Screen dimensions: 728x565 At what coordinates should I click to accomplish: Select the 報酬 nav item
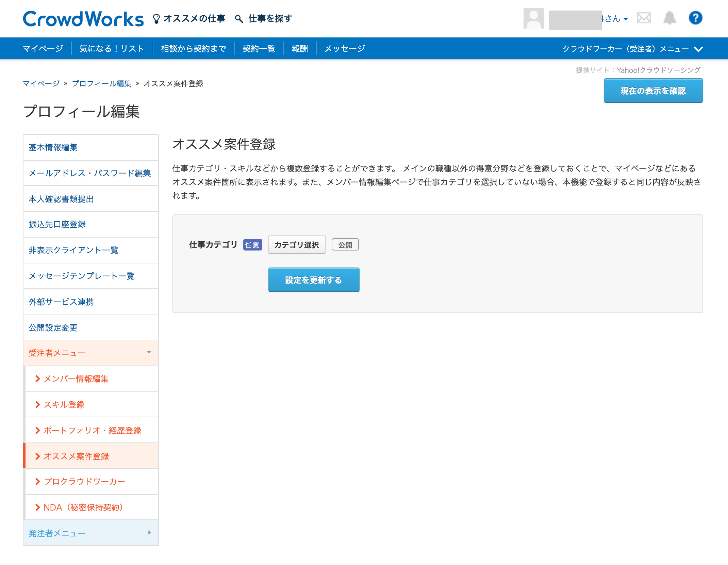[300, 49]
